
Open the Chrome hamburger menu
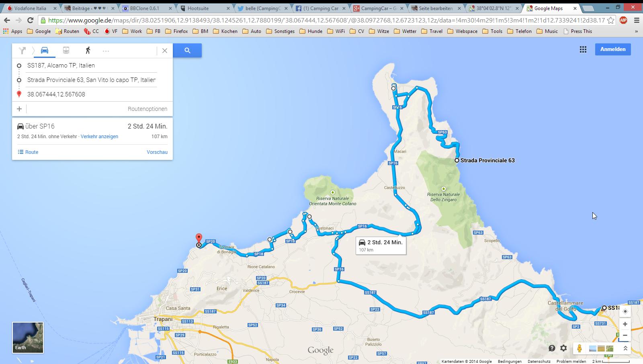pos(636,20)
